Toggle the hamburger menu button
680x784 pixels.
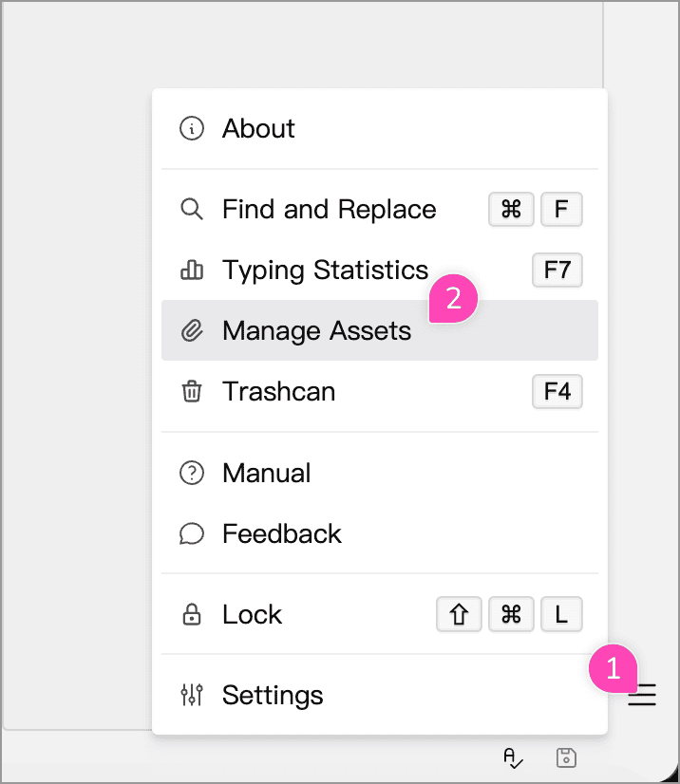(642, 696)
